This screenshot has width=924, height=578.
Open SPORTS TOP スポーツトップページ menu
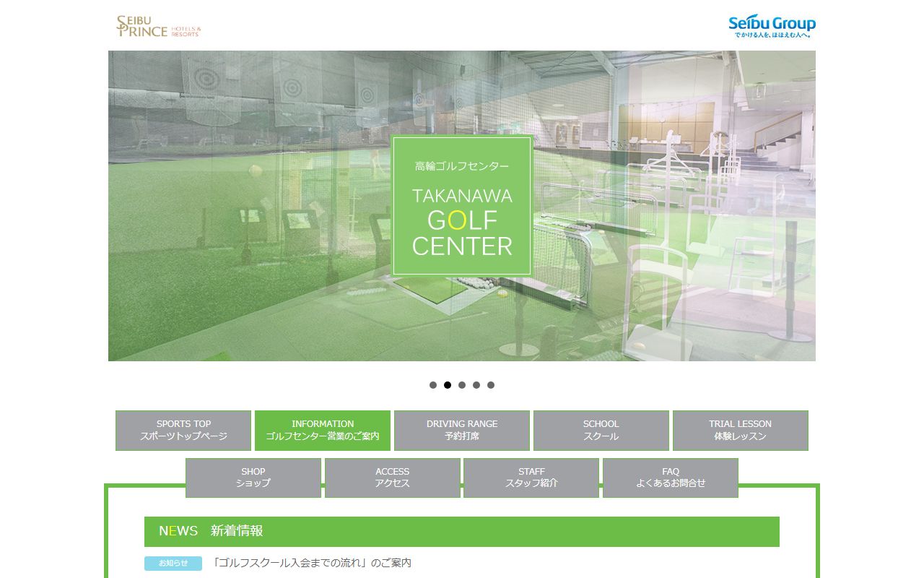click(x=183, y=431)
